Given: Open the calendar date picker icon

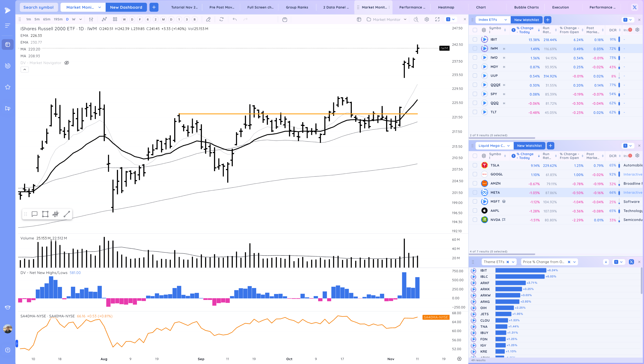Looking at the screenshot, I should [x=285, y=19].
